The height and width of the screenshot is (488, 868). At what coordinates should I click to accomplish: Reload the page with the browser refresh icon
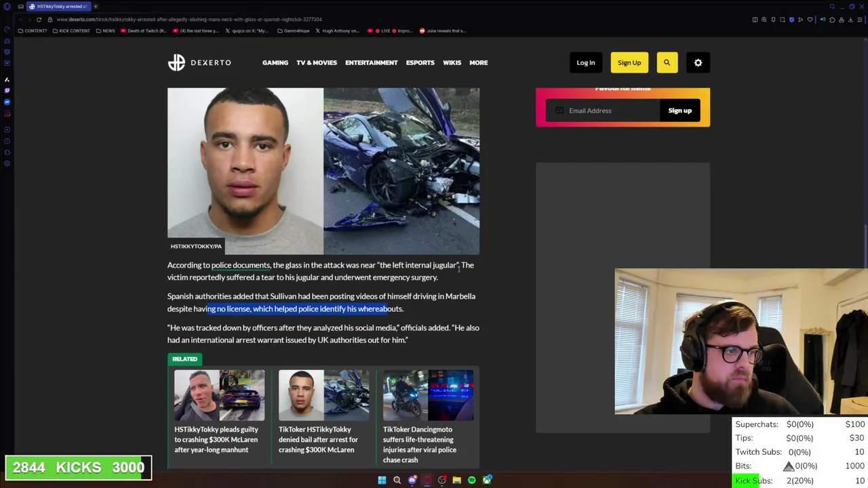click(x=39, y=20)
